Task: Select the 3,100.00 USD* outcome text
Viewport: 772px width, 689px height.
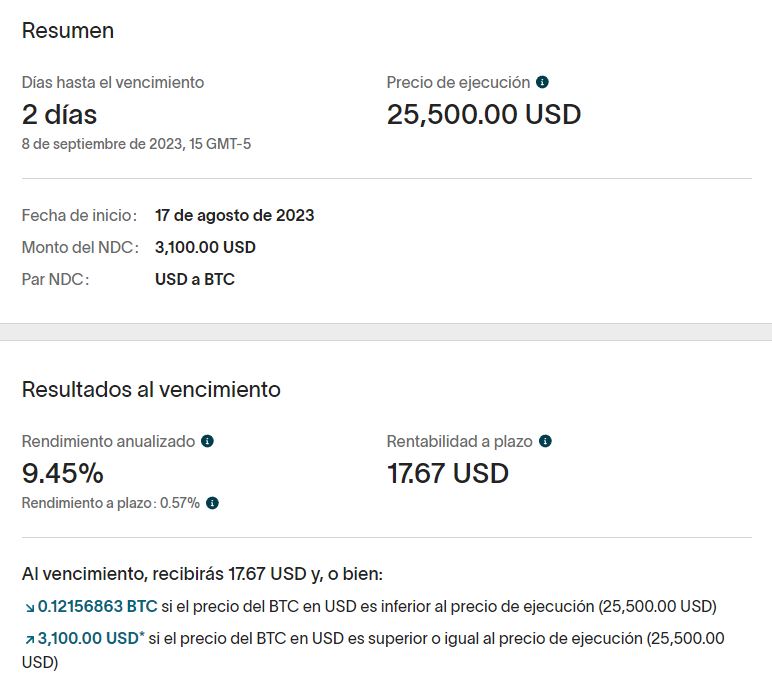Action: click(x=91, y=638)
